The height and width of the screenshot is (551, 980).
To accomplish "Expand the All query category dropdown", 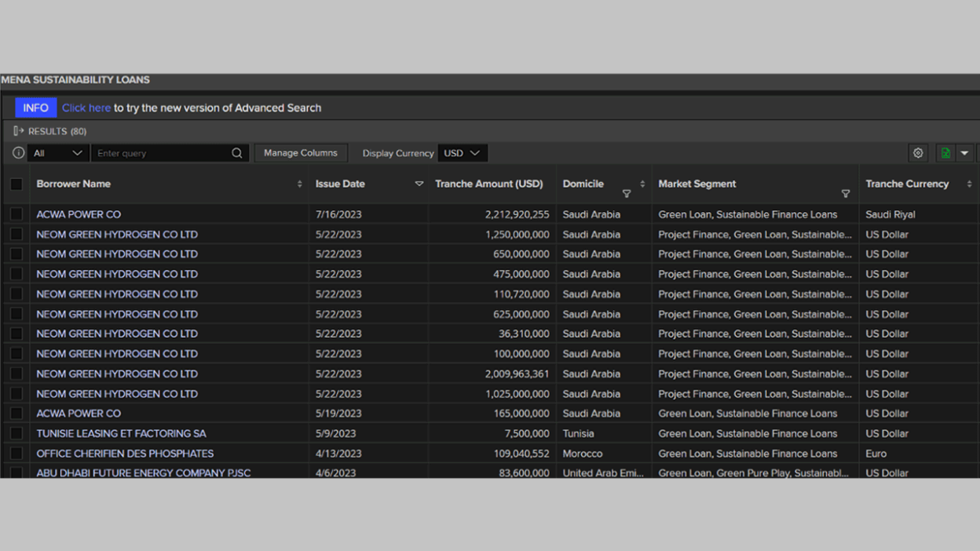I will tap(57, 152).
